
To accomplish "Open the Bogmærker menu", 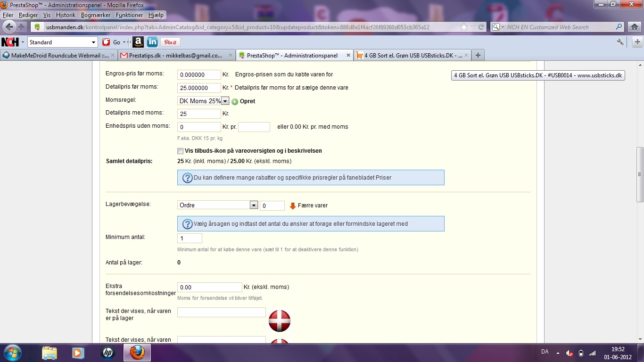I will point(95,15).
